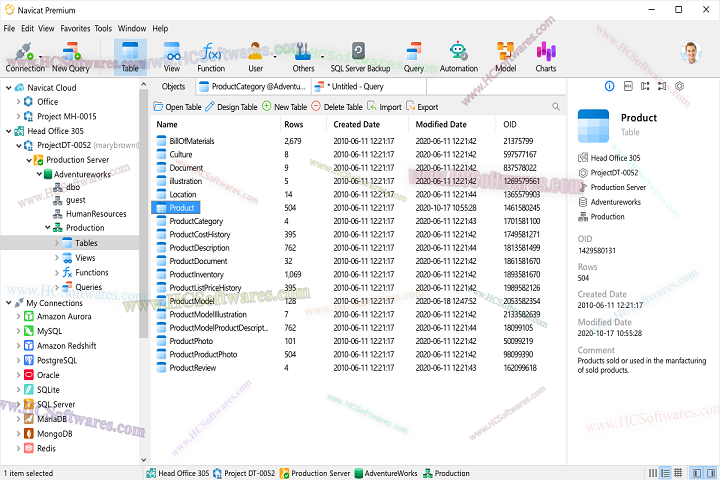The height and width of the screenshot is (480, 720).
Task: Select the ProductCostHistory table row
Action: click(358, 234)
